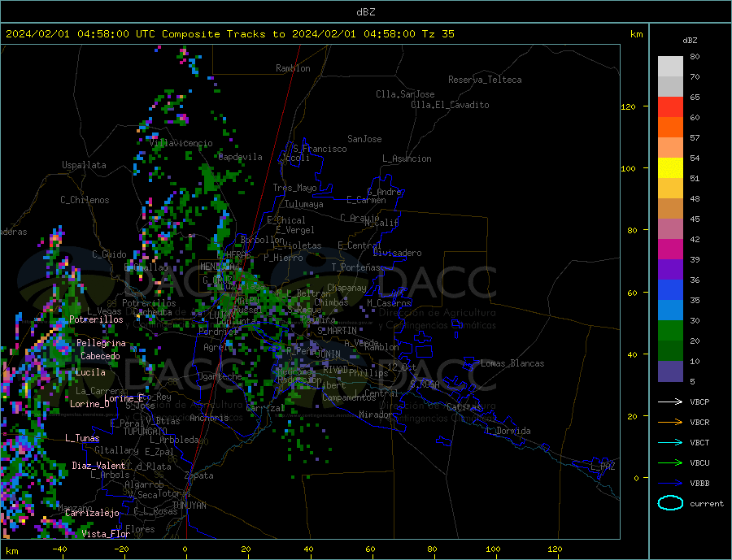Click the Diaz_Valent place label
732x560 pixels.
(x=98, y=466)
